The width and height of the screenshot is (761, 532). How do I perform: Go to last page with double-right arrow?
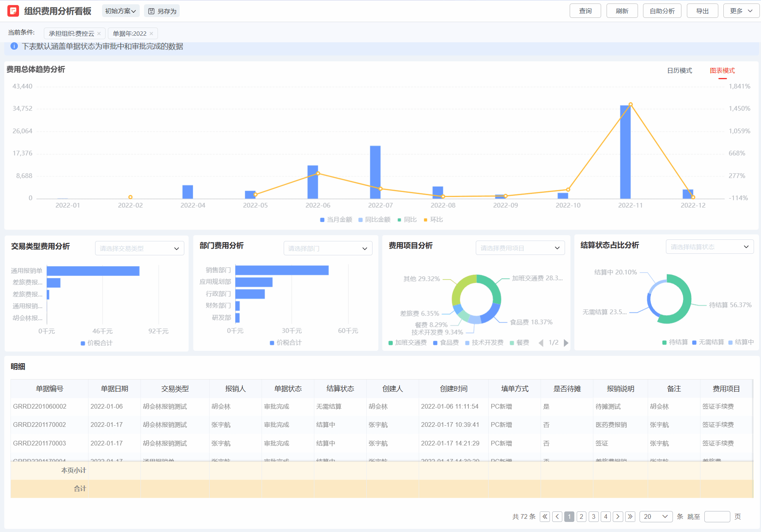point(630,516)
